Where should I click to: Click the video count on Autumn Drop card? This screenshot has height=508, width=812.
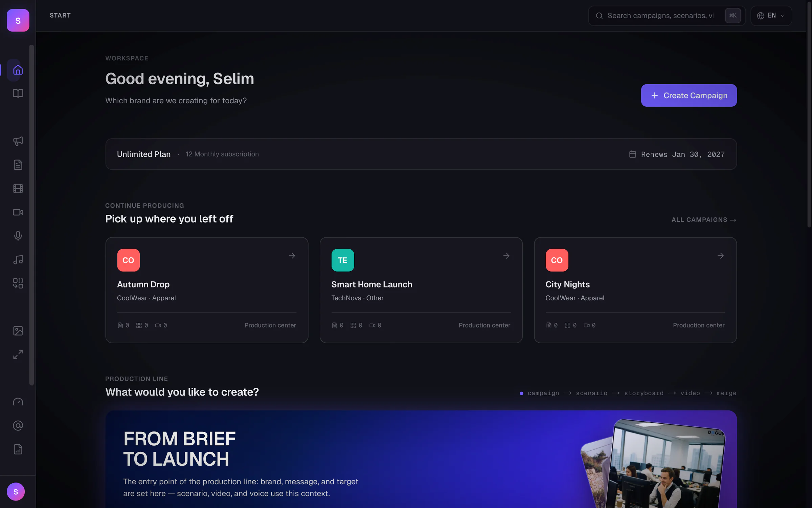[161, 325]
